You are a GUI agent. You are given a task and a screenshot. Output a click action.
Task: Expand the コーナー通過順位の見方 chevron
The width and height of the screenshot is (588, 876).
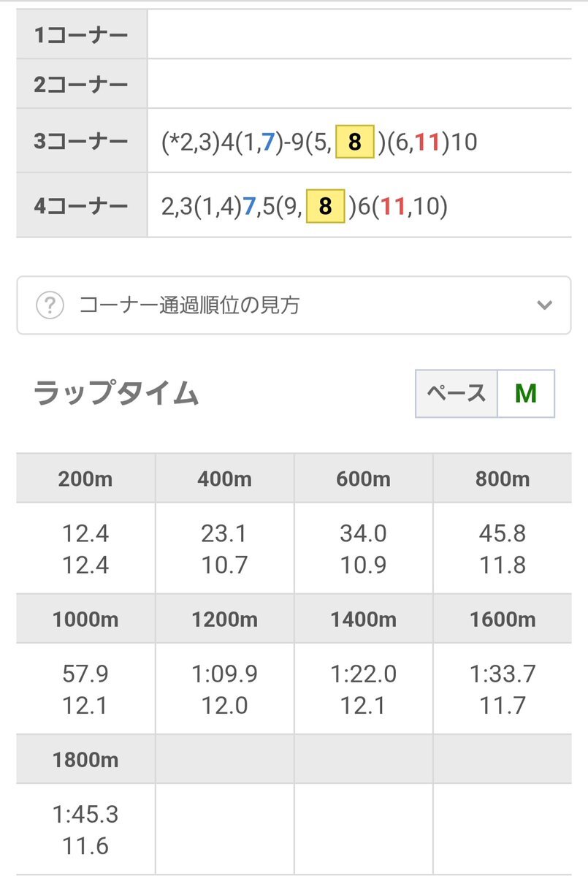point(544,305)
